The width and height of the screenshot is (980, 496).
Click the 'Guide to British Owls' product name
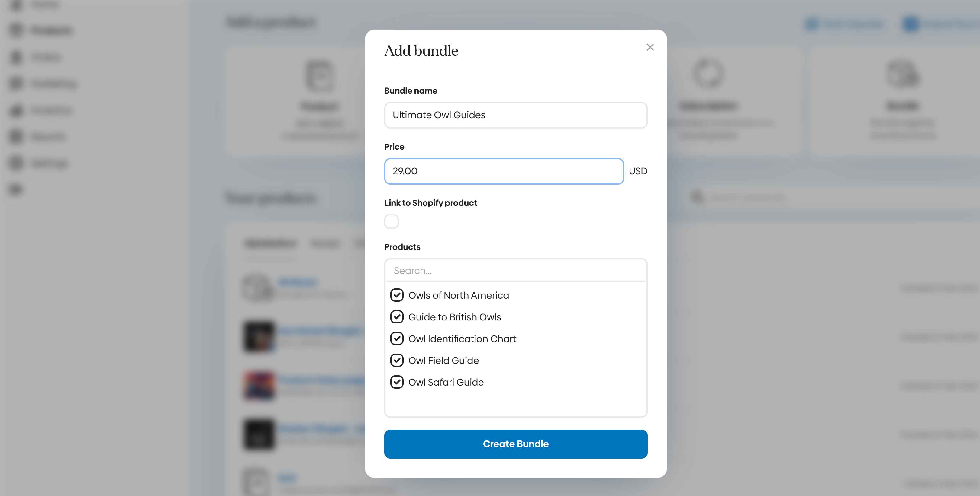coord(455,317)
